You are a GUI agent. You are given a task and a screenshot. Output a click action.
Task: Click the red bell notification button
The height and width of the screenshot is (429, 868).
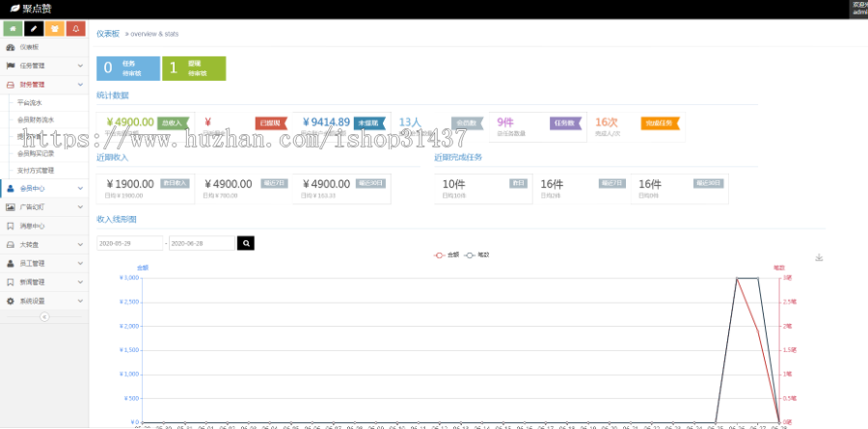(x=76, y=28)
